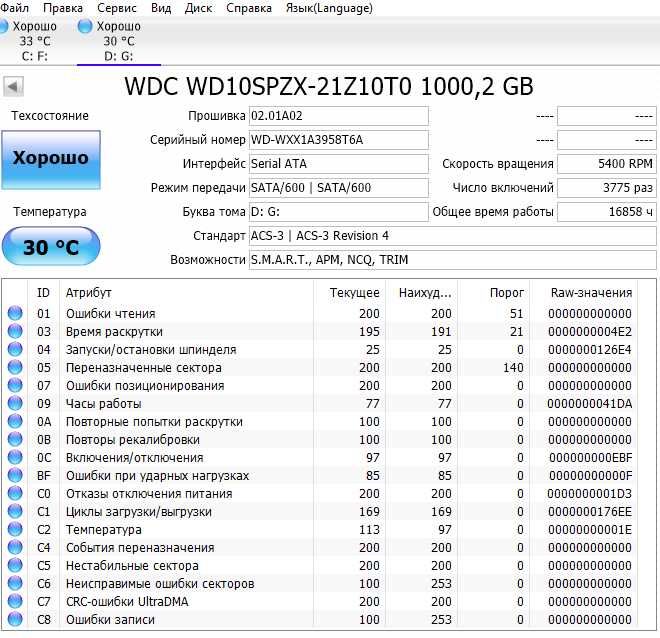Click raw value 0000000041DA

click(590, 404)
